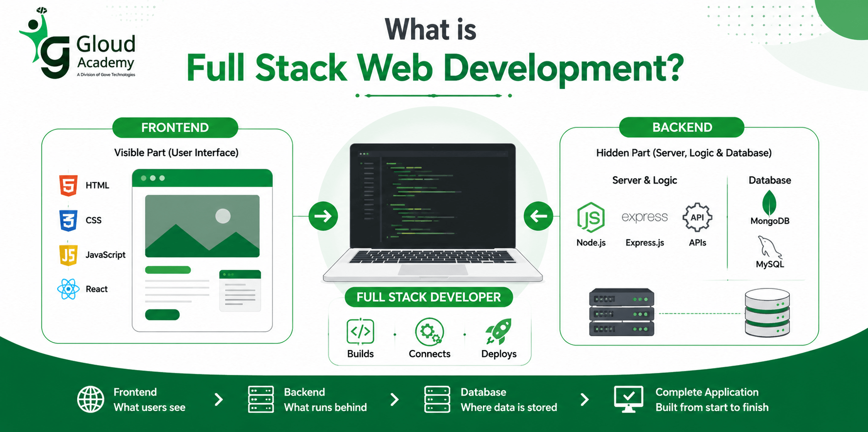The height and width of the screenshot is (432, 868).
Task: Select the HTML5 shield icon
Action: tap(68, 185)
